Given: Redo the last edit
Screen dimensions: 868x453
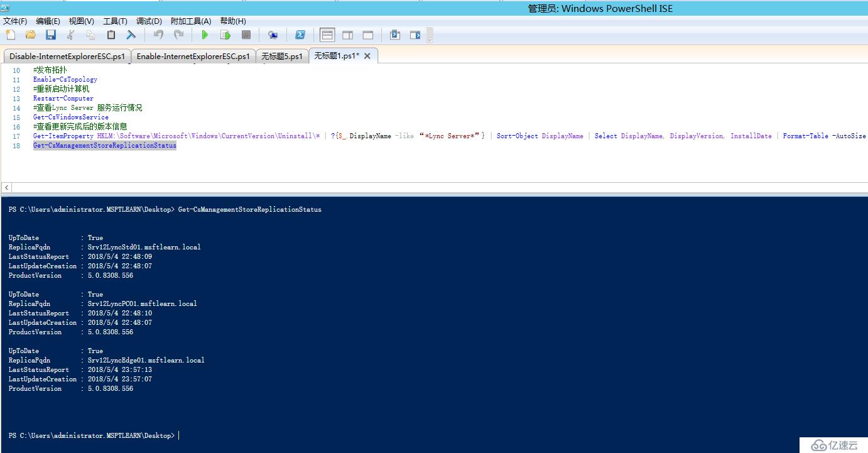Looking at the screenshot, I should 178,35.
